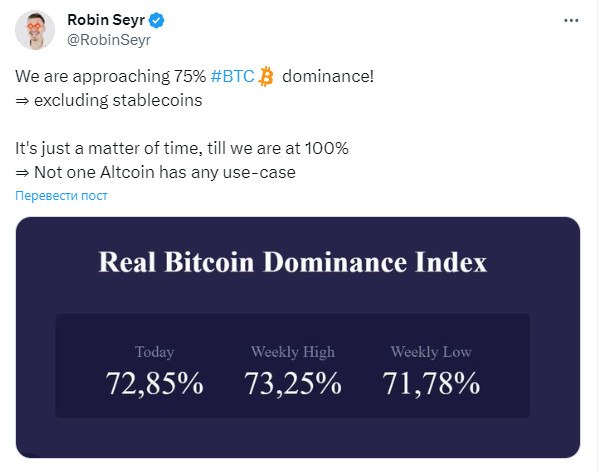This screenshot has width=598, height=472.
Task: Click the @RobinSeyr handle
Action: pos(109,40)
